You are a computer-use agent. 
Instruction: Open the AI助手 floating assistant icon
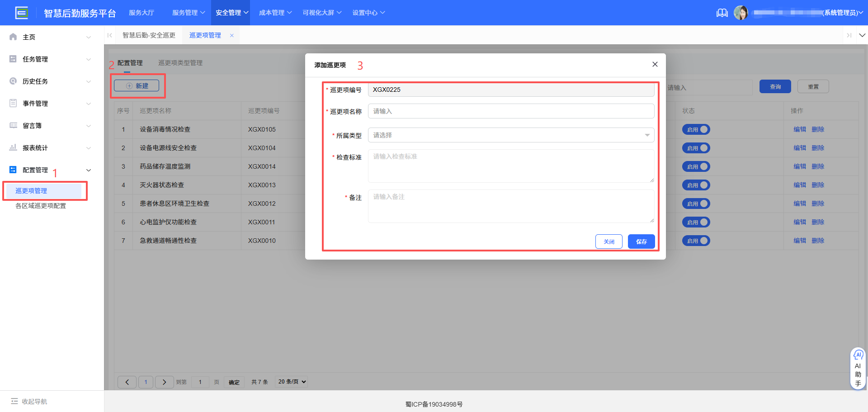858,356
